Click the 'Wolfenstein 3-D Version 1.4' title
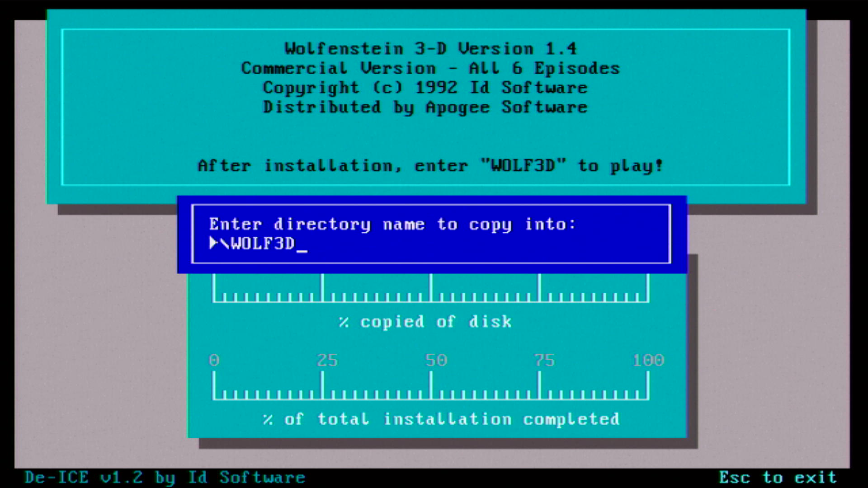Image resolution: width=868 pixels, height=488 pixels. pyautogui.click(x=430, y=48)
